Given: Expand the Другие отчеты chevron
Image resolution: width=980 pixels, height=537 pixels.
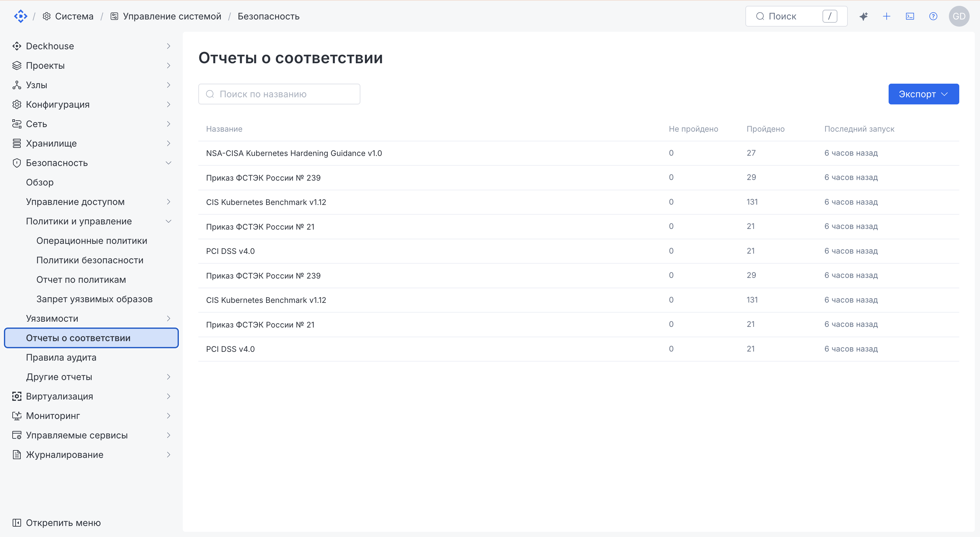Looking at the screenshot, I should click(x=169, y=377).
